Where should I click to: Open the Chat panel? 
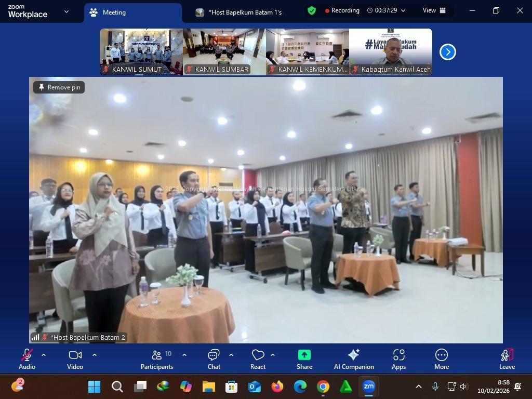[x=214, y=360]
